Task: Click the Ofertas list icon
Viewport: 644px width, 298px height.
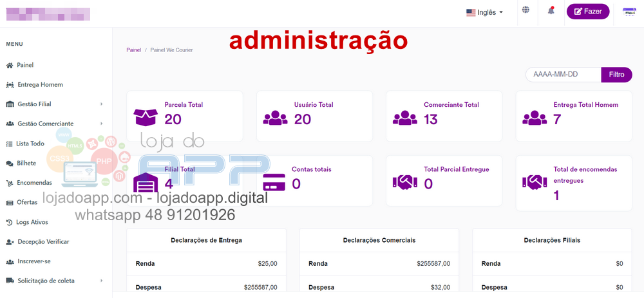Action: (x=10, y=202)
